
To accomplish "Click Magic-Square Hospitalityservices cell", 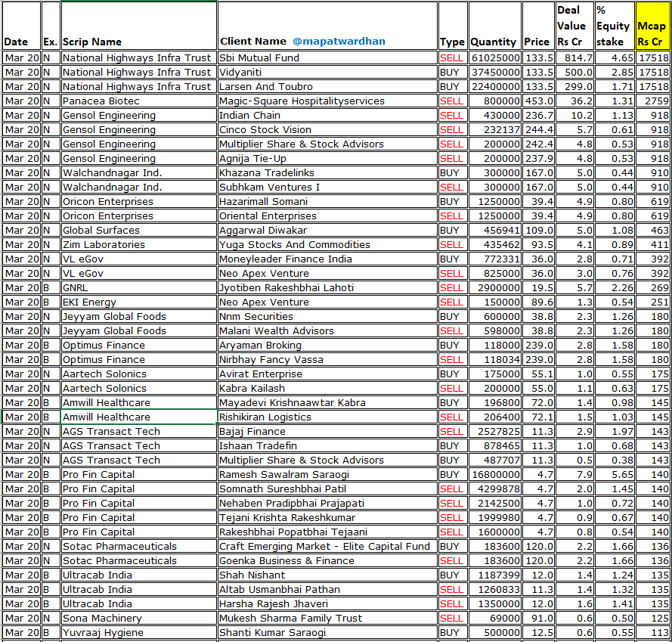I will (327, 101).
